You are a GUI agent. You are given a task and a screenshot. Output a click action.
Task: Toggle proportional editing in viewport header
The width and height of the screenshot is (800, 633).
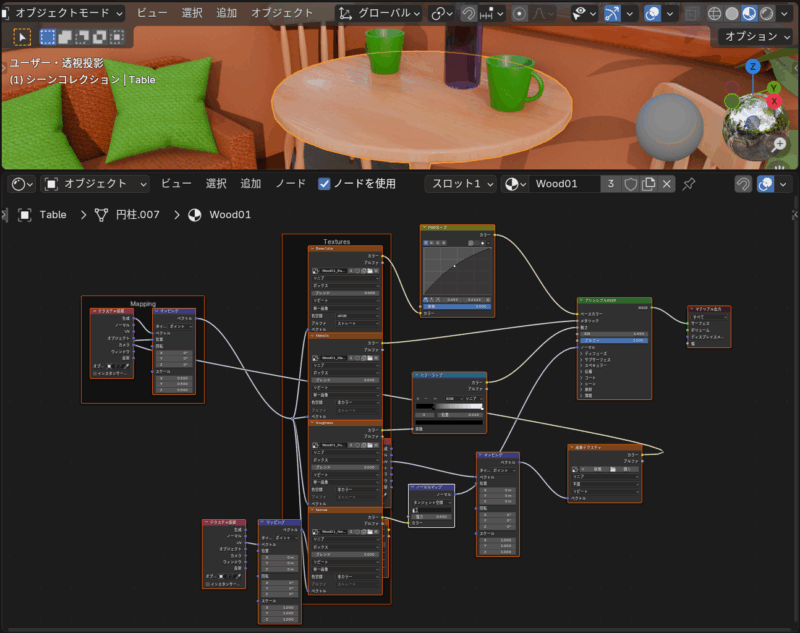519,13
